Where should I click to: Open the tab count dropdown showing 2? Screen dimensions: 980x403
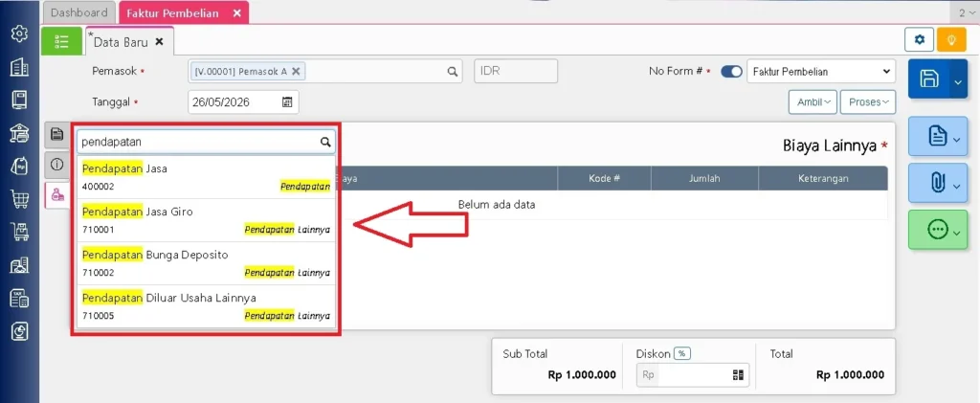[967, 12]
